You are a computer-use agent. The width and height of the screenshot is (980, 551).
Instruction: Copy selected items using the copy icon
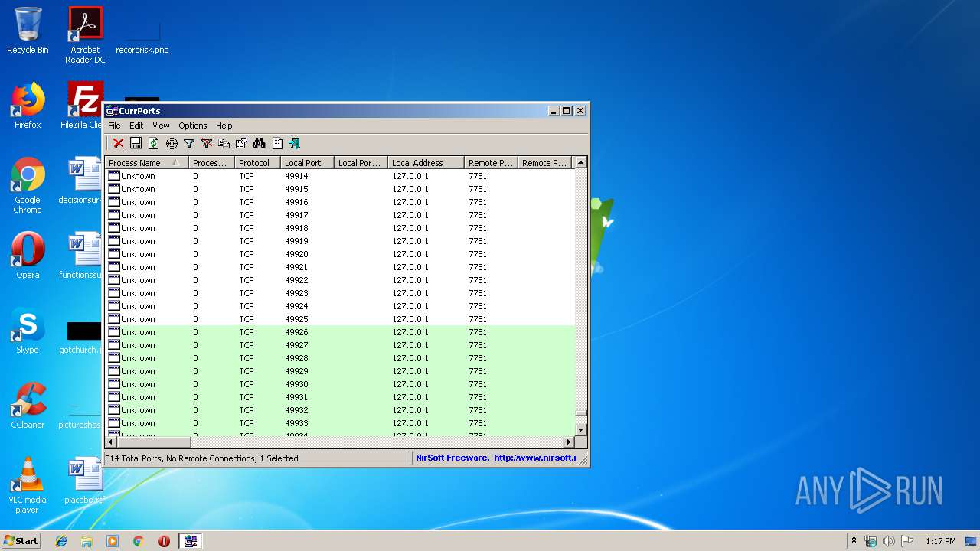[224, 143]
